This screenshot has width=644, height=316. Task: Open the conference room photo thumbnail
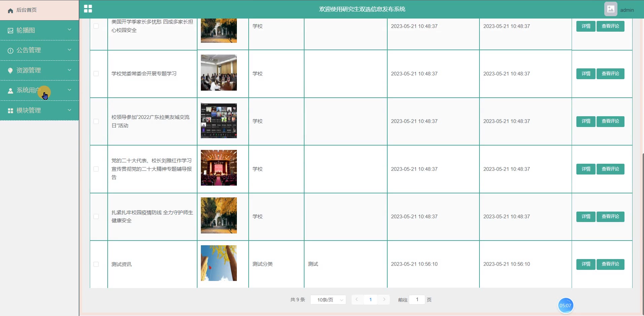tap(219, 73)
